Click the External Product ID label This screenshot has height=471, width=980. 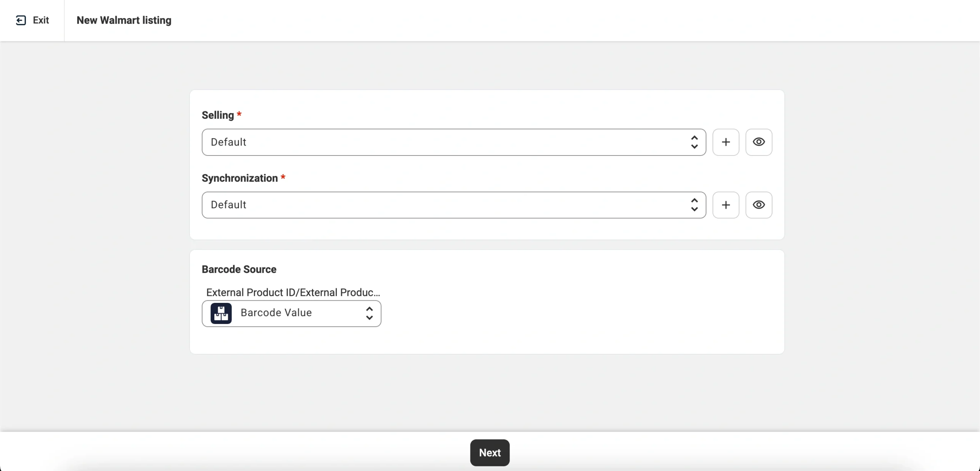click(x=293, y=293)
